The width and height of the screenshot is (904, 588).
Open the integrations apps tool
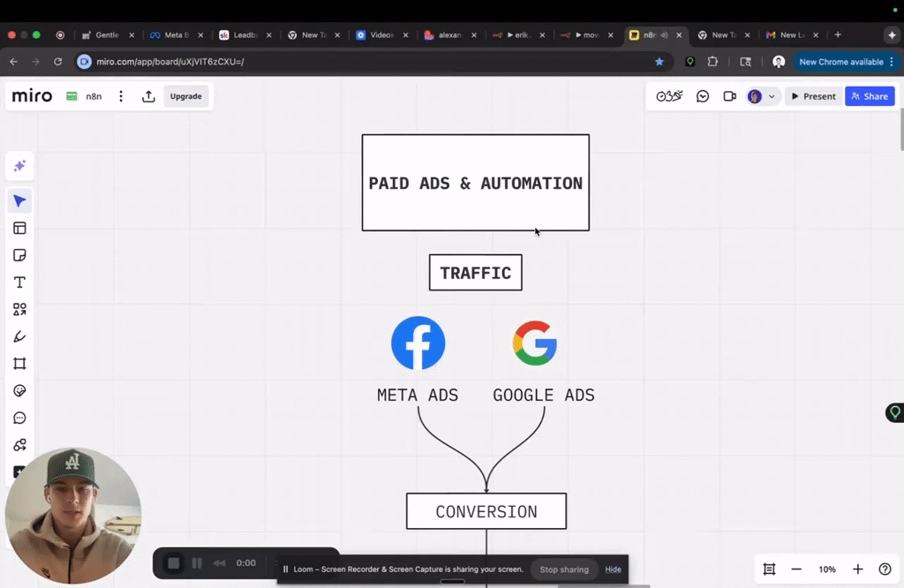19,445
